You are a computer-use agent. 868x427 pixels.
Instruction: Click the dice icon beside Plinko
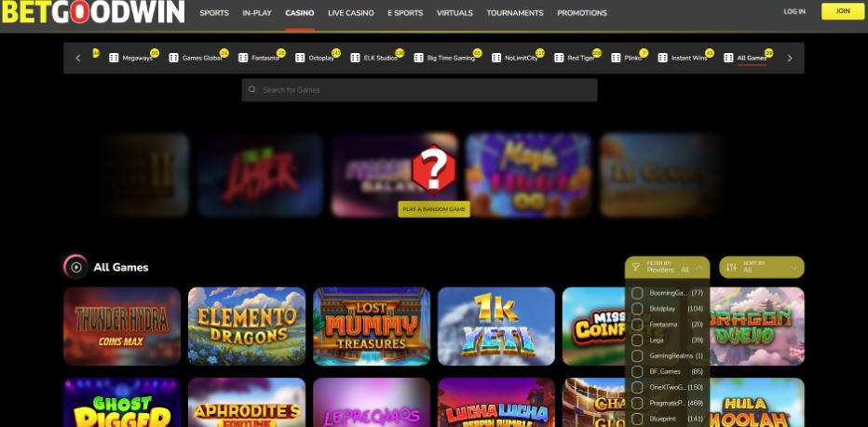click(616, 58)
